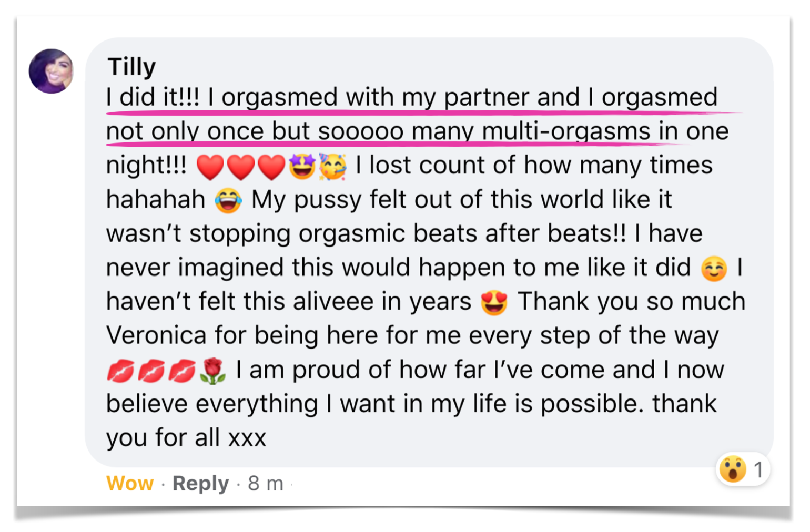The image size is (810, 532).
Task: Click the middle red heart emoji
Action: (x=240, y=167)
